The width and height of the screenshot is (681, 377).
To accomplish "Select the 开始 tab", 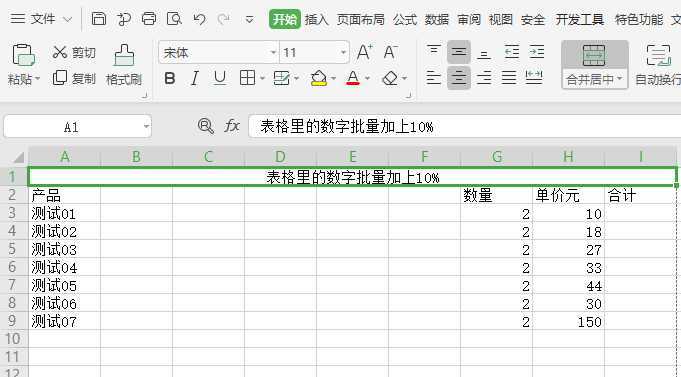I will (284, 19).
